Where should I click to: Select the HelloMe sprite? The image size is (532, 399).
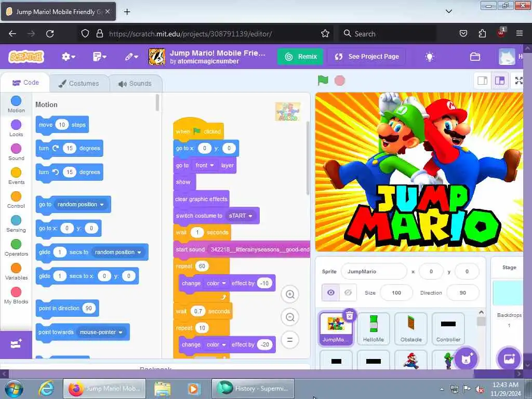pyautogui.click(x=373, y=329)
